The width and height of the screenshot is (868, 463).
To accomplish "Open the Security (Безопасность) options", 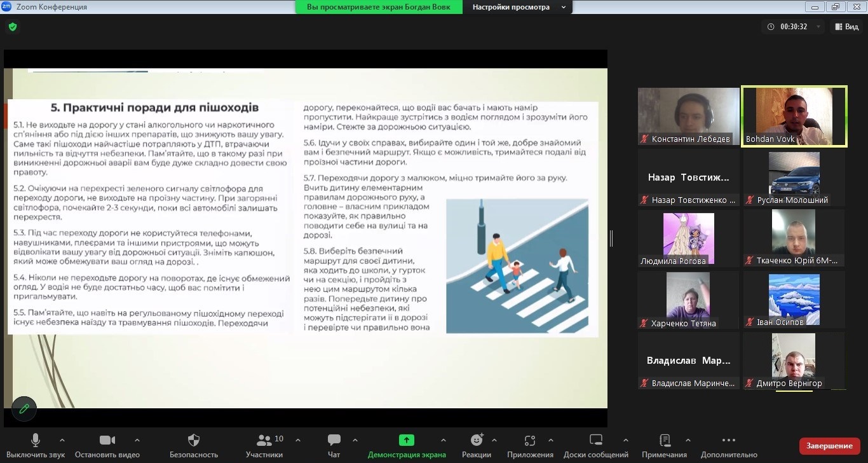I will click(x=194, y=445).
